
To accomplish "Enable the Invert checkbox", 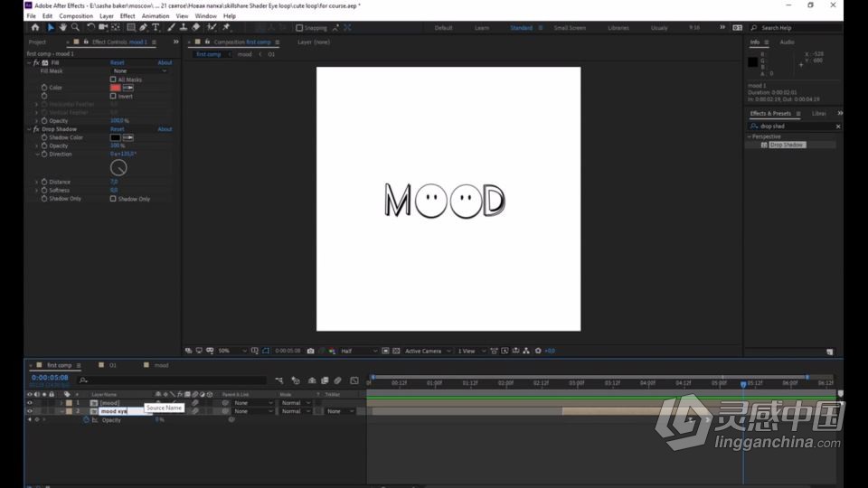I will click(113, 96).
